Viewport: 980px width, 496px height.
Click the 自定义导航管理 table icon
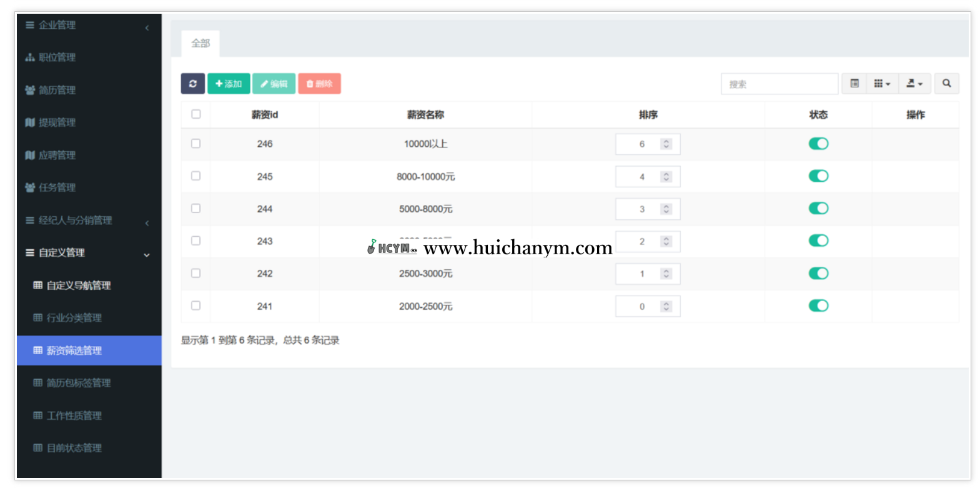point(38,285)
